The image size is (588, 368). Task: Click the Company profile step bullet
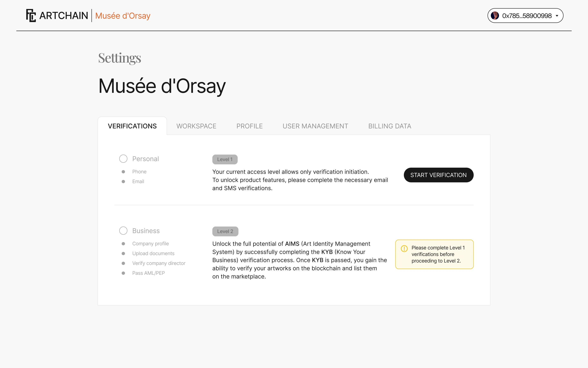(123, 244)
